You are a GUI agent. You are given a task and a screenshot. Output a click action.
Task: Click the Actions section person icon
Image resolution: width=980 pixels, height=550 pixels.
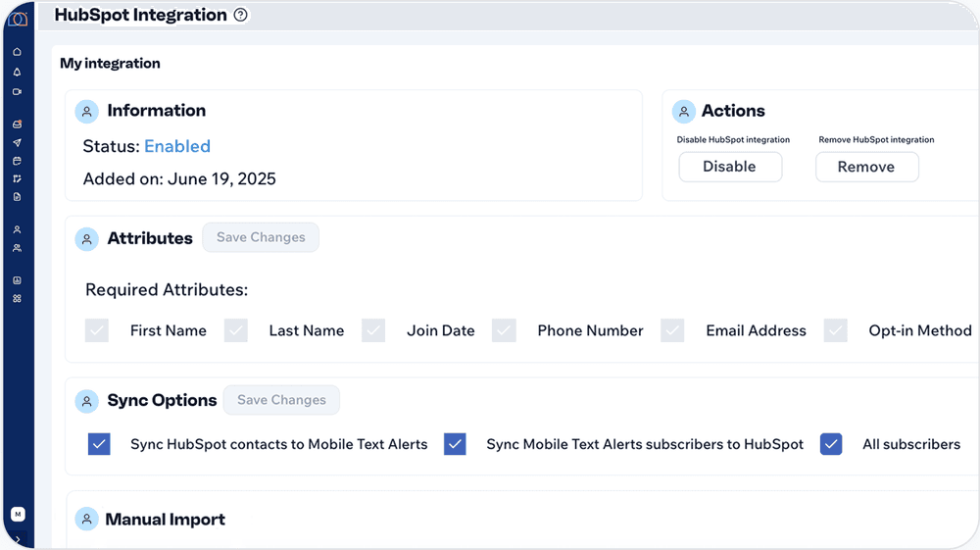(684, 112)
